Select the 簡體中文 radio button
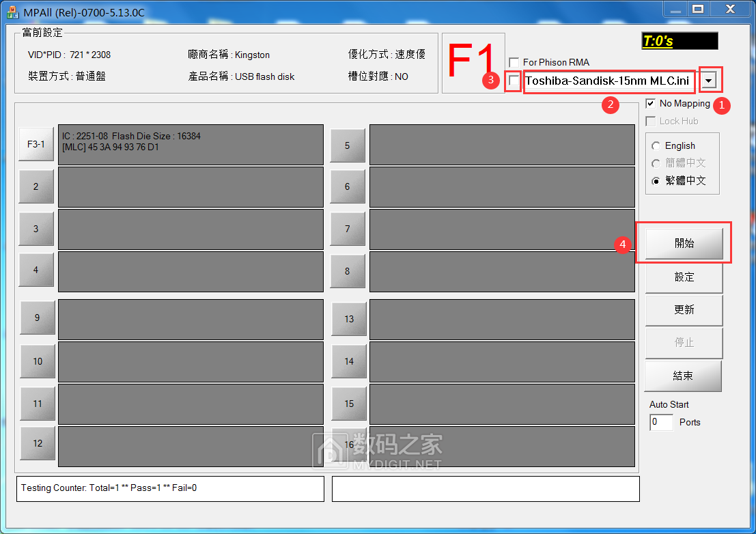This screenshot has width=756, height=534. point(656,163)
